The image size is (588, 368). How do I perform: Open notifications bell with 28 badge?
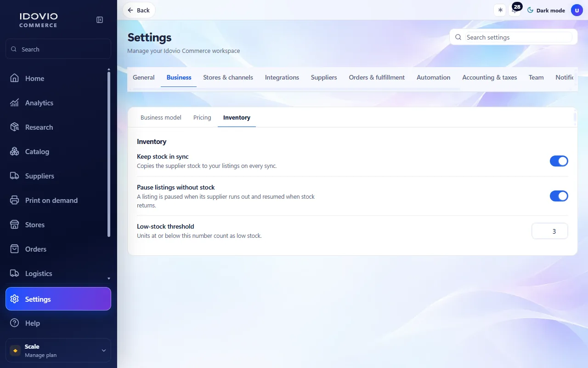[x=515, y=10]
